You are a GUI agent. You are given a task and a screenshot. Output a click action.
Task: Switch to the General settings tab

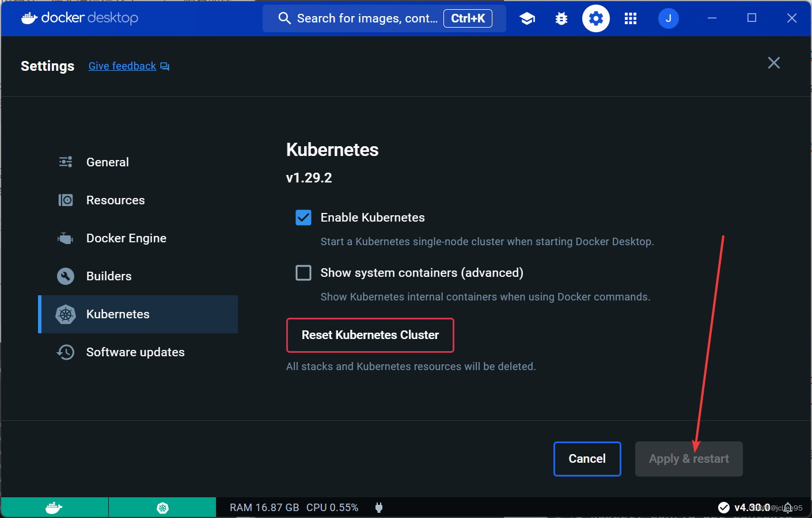(x=107, y=162)
